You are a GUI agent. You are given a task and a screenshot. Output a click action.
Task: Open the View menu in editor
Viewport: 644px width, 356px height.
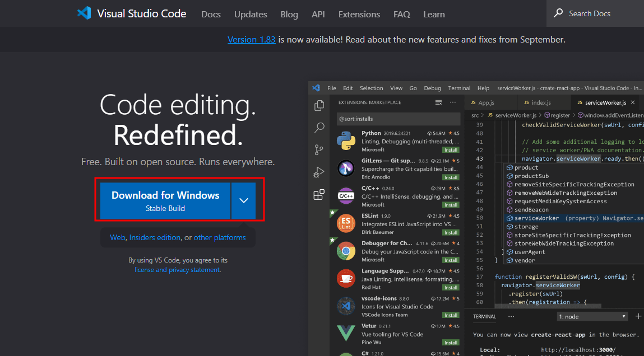point(396,88)
